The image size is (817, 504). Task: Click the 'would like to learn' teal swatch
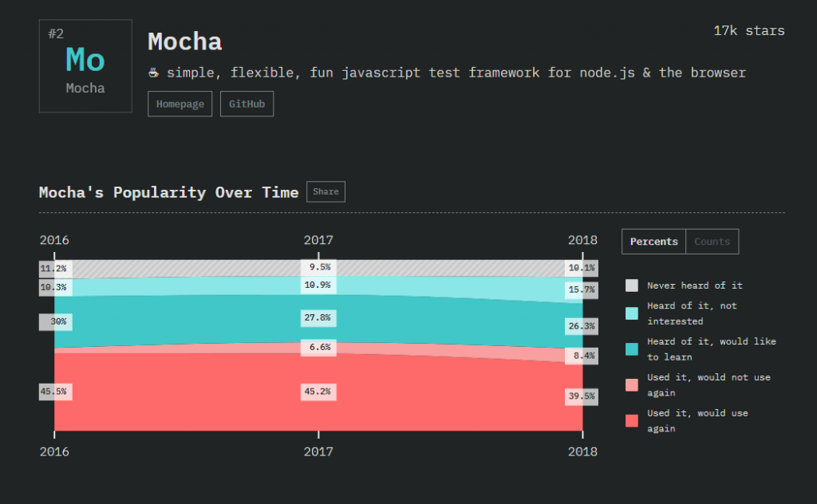(x=631, y=349)
